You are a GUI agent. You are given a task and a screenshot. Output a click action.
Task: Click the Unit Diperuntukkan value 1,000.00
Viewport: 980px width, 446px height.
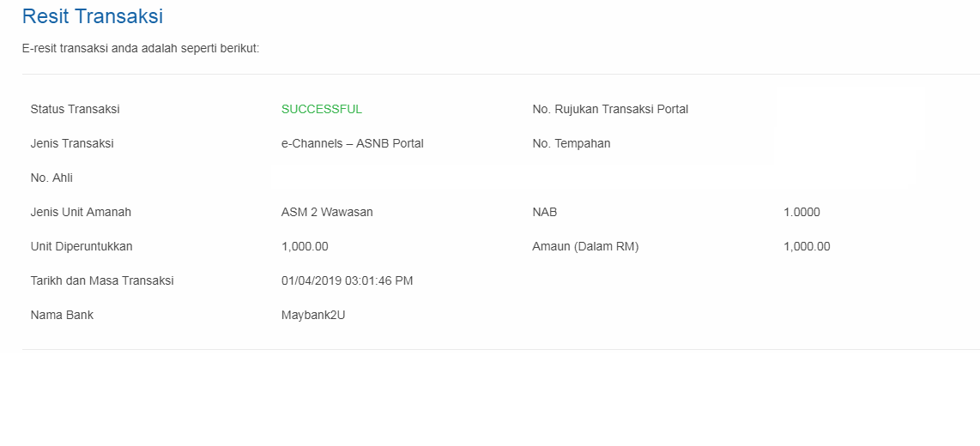pyautogui.click(x=305, y=247)
